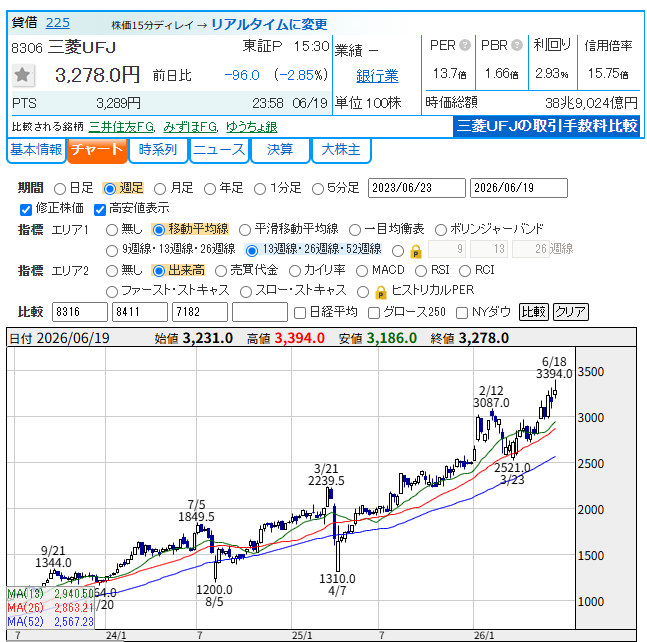
Task: Select MACD indicator radio
Action: coord(362,271)
